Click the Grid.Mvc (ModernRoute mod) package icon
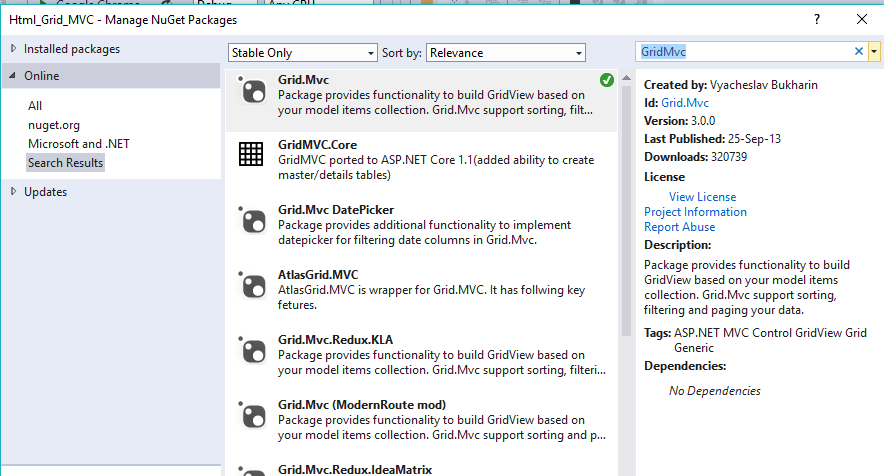Screen dimensions: 884x476 (251, 415)
